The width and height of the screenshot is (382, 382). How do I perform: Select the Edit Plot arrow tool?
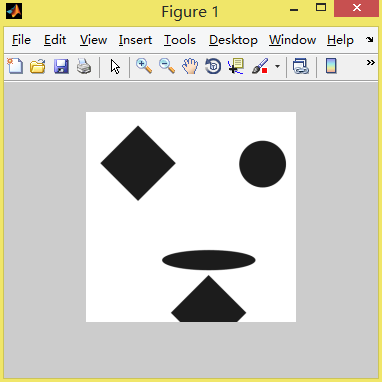tap(115, 66)
